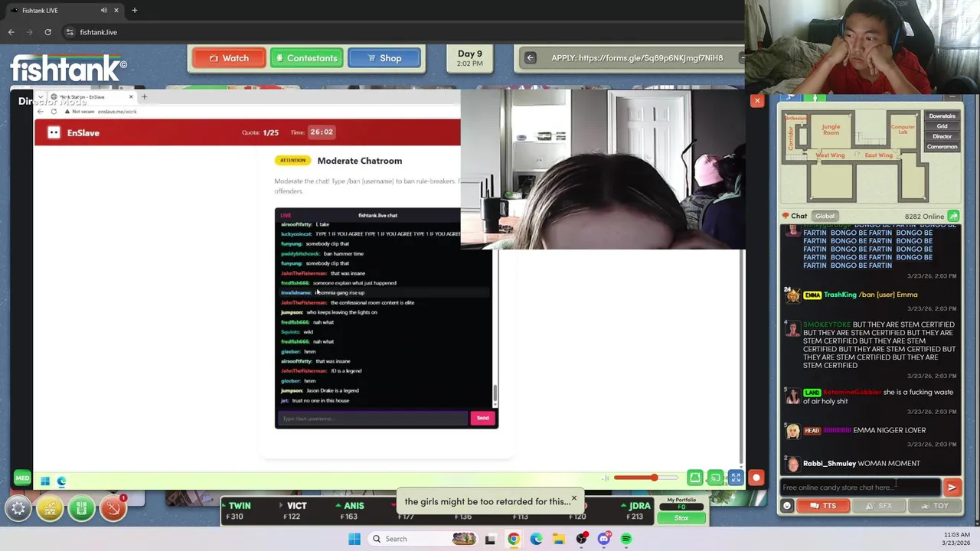The image size is (980, 551).
Task: Click the TWIN stock ticker
Action: [x=236, y=510]
